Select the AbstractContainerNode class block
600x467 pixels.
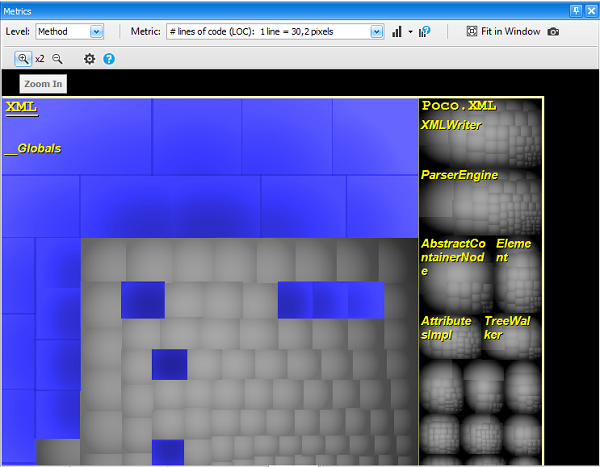(x=455, y=274)
